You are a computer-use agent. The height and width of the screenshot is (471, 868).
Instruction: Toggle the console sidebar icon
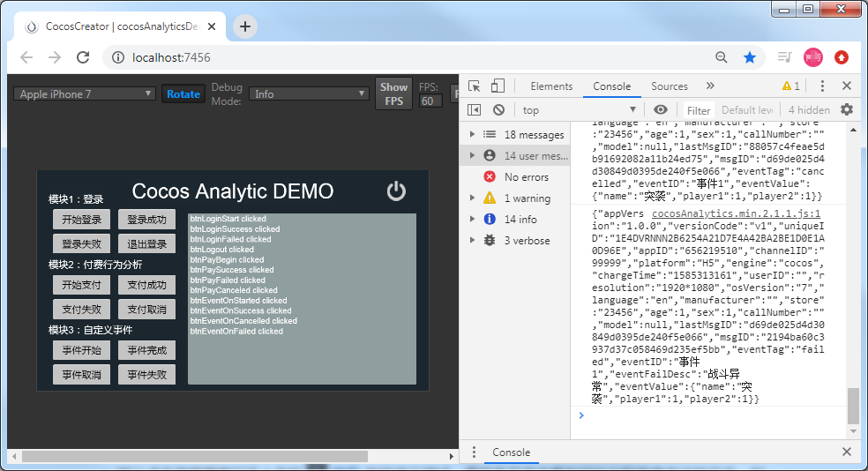tap(475, 109)
